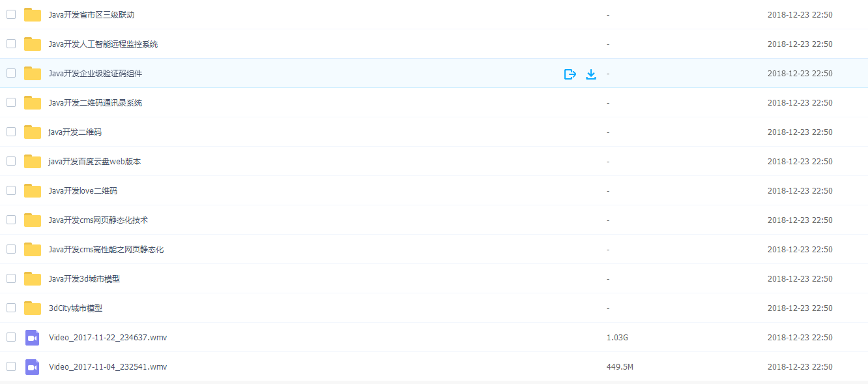The width and height of the screenshot is (868, 384).
Task: Open folder name Java开发人工智能远程监控系统
Action: tap(103, 44)
